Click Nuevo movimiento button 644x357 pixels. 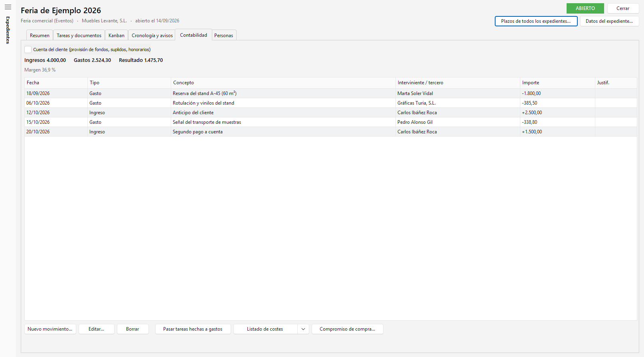[50, 329]
